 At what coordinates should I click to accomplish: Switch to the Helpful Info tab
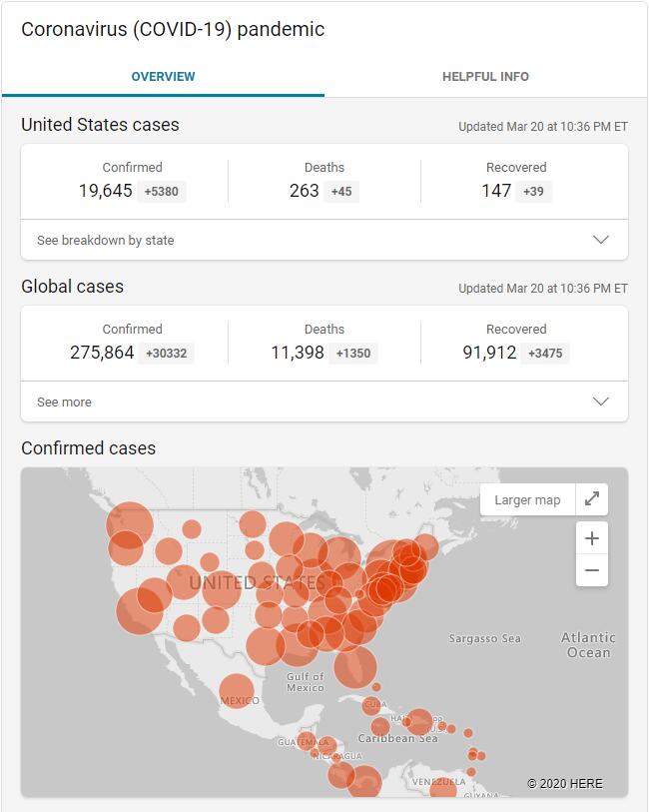tap(485, 77)
